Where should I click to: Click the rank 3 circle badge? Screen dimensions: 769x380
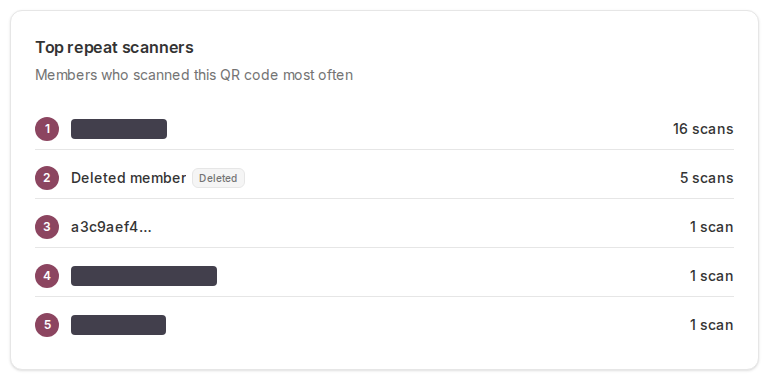tap(47, 227)
